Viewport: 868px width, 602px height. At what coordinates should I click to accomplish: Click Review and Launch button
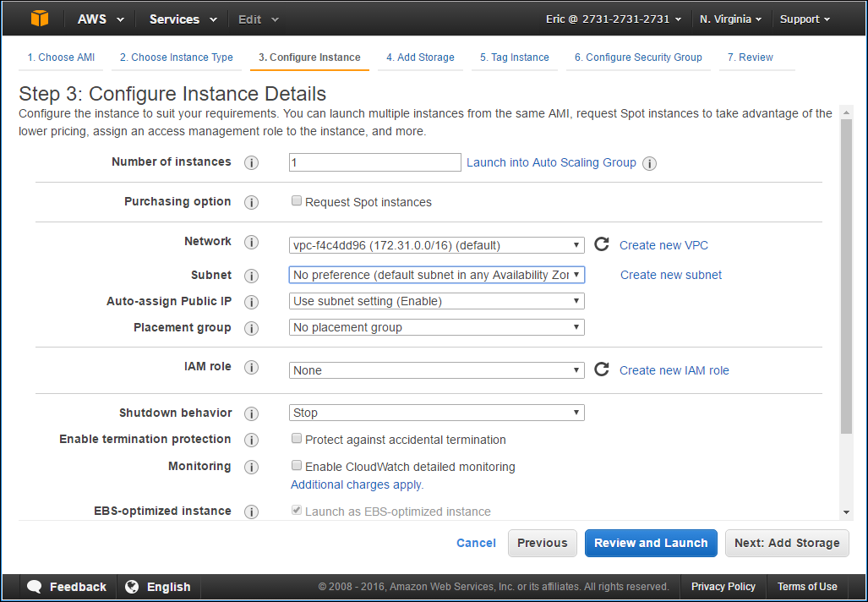[x=651, y=544]
